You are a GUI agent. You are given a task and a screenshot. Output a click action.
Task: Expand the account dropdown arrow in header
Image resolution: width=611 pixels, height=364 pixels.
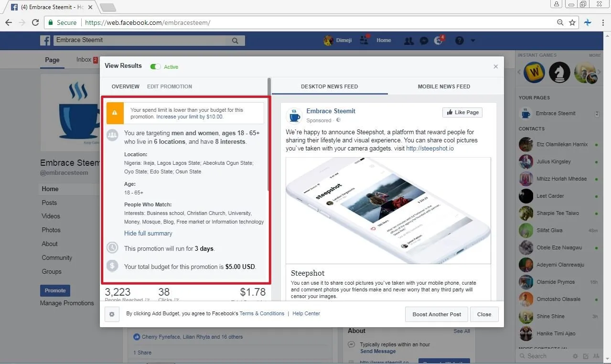[472, 41]
